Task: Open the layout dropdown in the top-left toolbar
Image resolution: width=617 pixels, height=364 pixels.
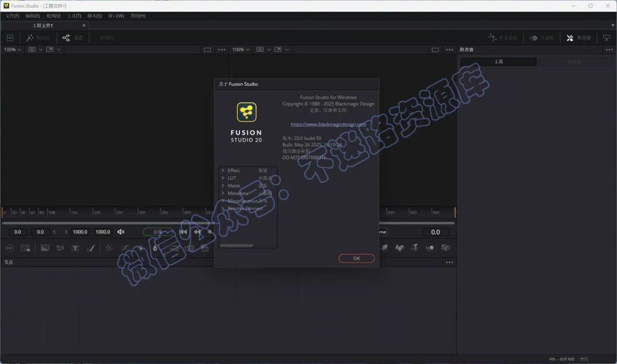Action: tap(10, 38)
